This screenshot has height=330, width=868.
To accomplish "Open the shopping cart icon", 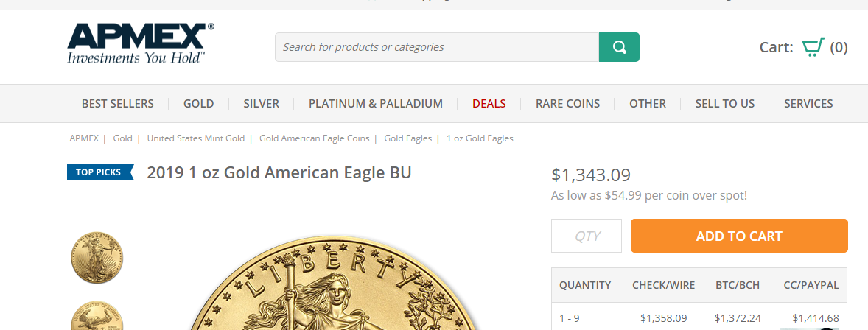I will pyautogui.click(x=813, y=47).
